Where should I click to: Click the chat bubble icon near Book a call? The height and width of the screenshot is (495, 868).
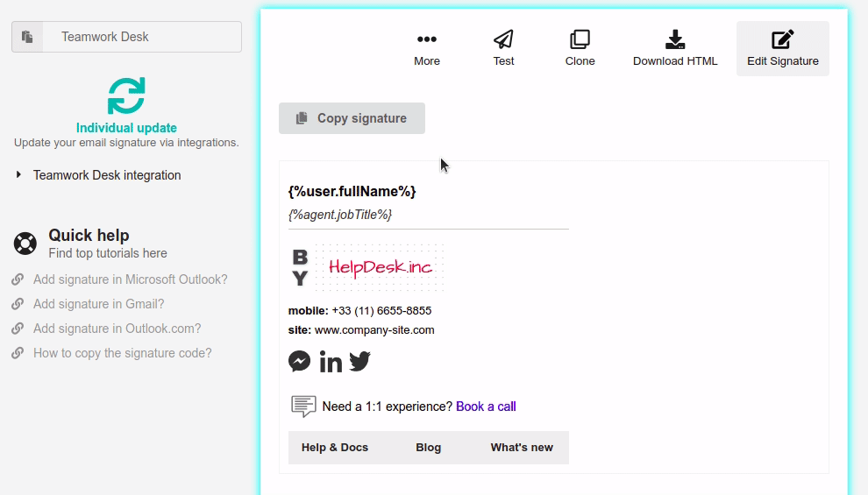pyautogui.click(x=303, y=407)
